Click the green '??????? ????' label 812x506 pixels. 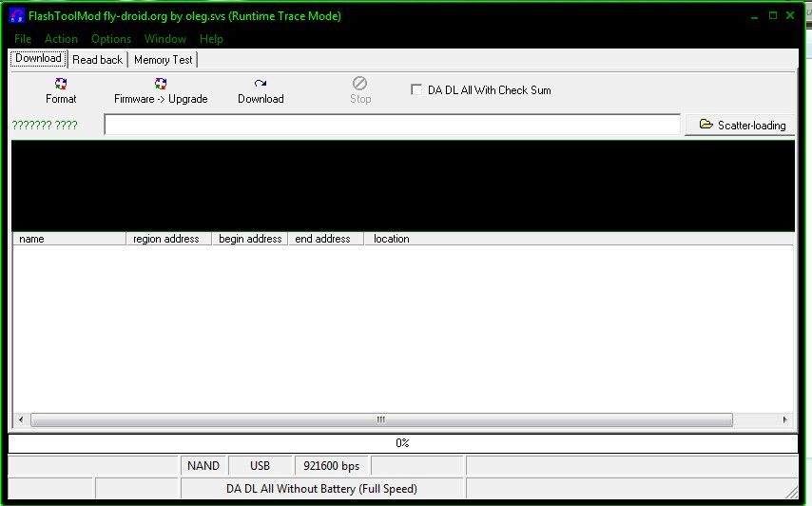pos(45,125)
